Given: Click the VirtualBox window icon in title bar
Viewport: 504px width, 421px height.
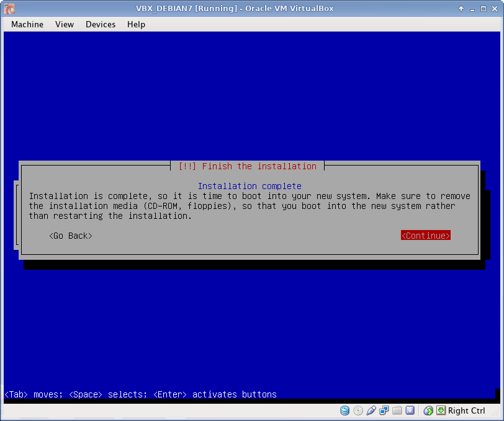Looking at the screenshot, I should (9, 9).
